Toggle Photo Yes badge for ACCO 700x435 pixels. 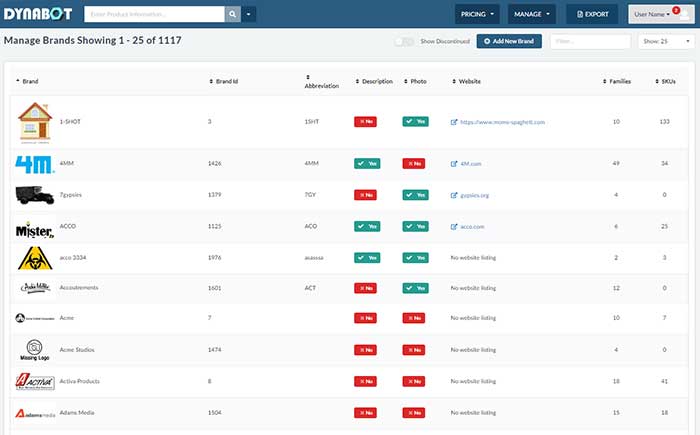coord(415,226)
